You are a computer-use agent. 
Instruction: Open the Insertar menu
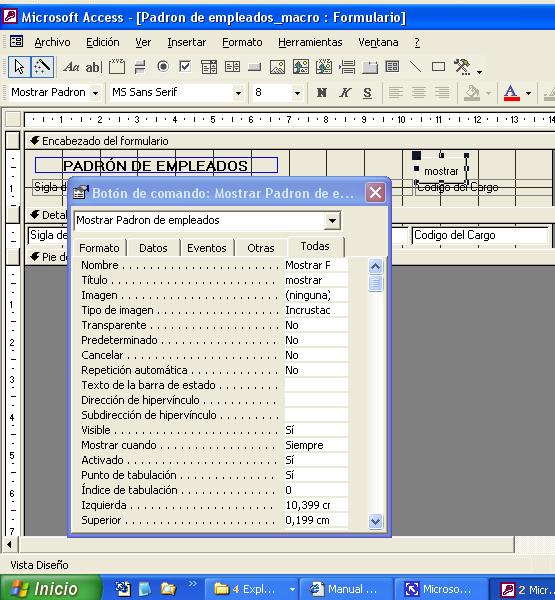point(186,42)
